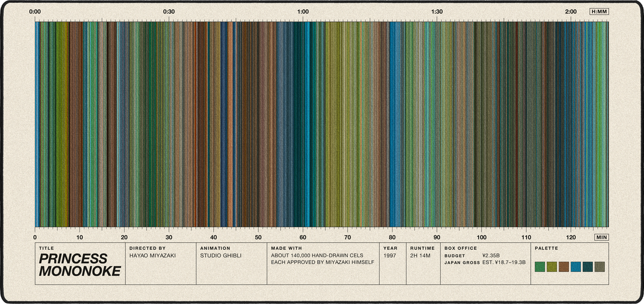Click the DIRECTED BY heading

click(148, 249)
